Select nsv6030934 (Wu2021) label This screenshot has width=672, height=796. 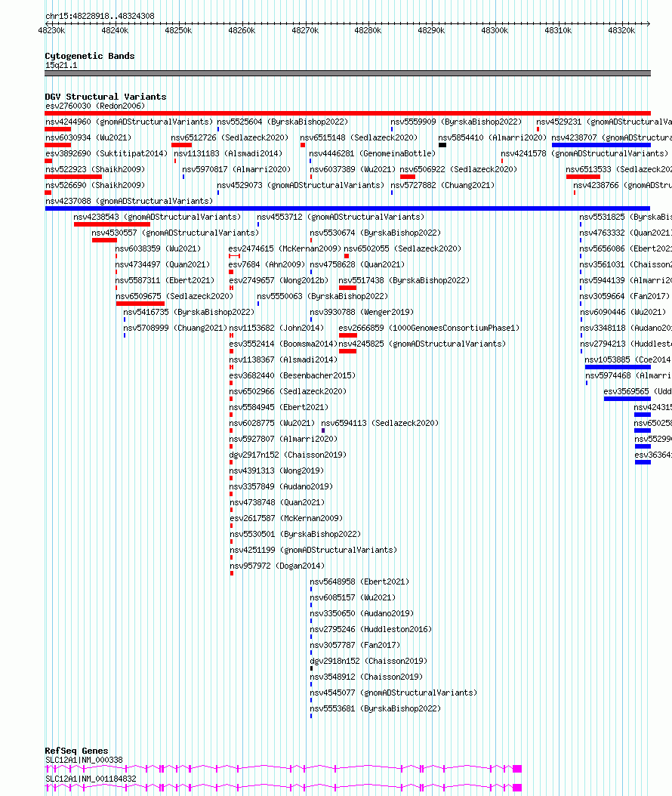click(88, 137)
